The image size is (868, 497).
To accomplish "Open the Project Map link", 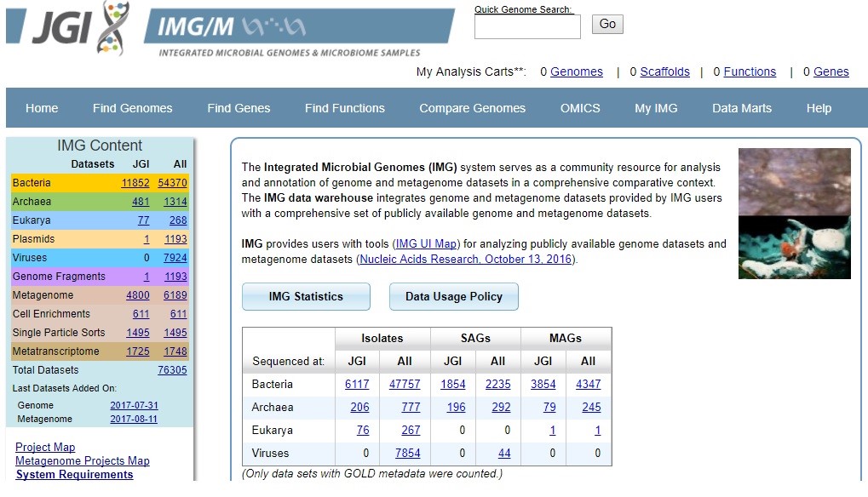I will pyautogui.click(x=45, y=448).
